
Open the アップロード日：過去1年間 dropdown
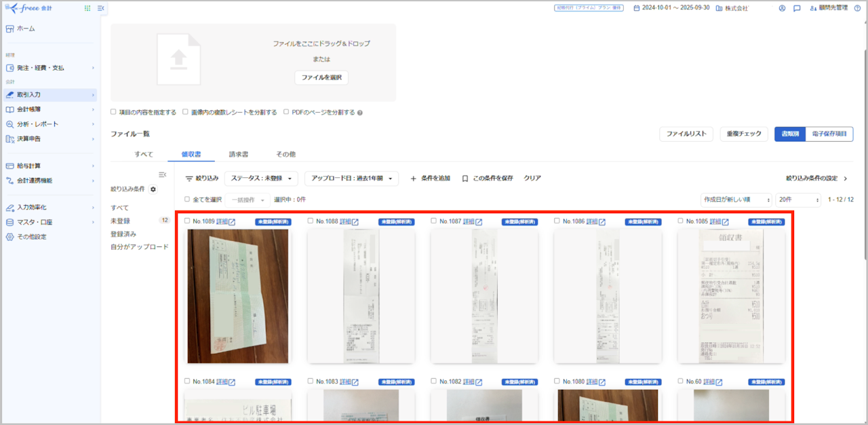[351, 178]
